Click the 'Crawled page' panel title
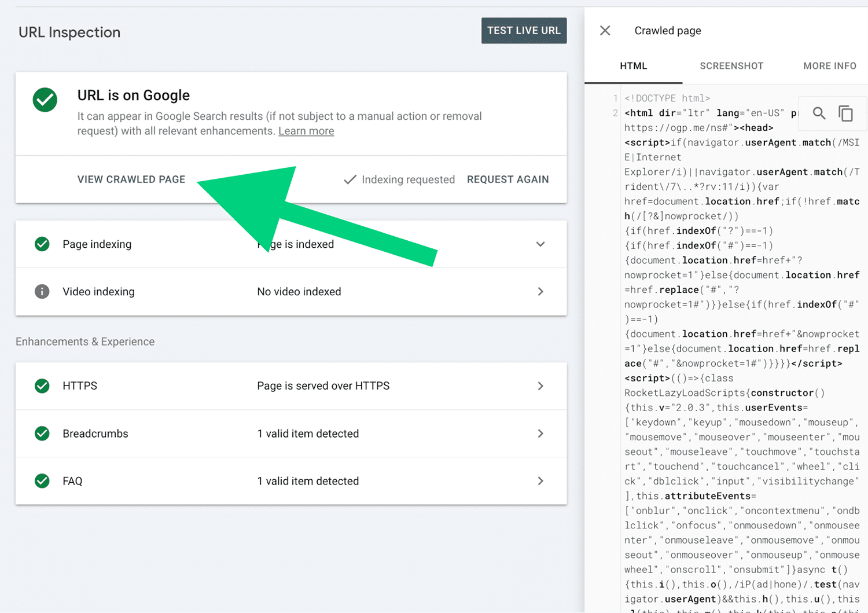 tap(668, 31)
